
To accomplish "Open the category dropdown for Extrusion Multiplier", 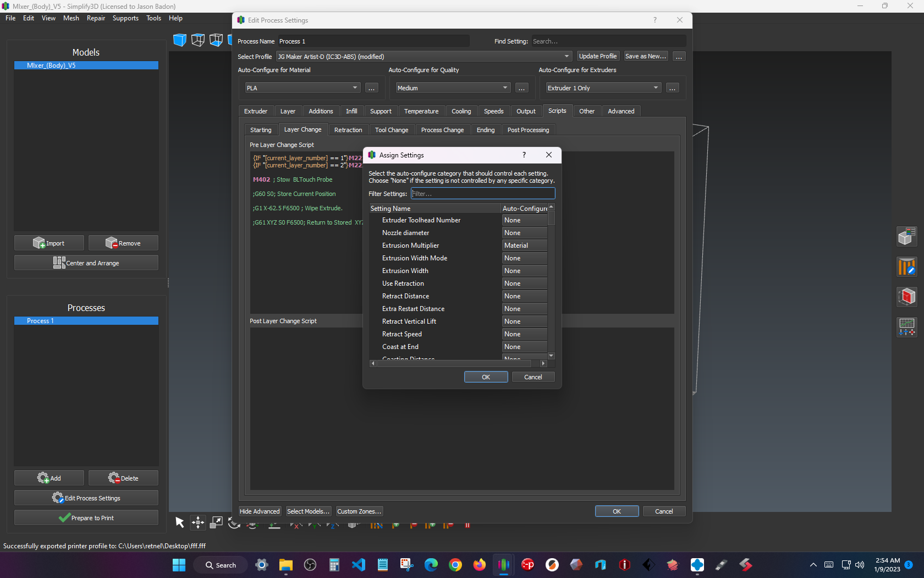I will click(525, 246).
